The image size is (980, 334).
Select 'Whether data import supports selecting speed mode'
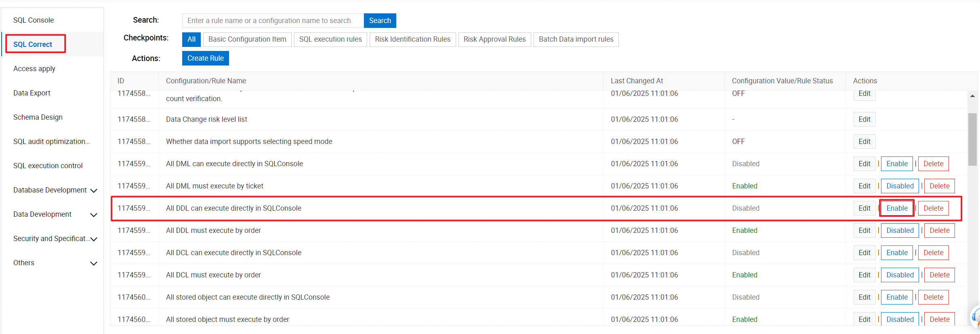point(249,142)
